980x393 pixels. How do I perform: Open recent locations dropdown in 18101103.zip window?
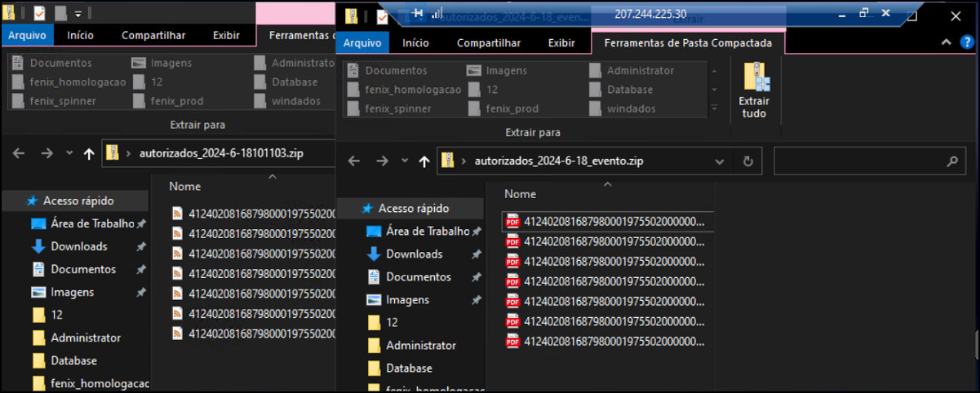(x=69, y=153)
